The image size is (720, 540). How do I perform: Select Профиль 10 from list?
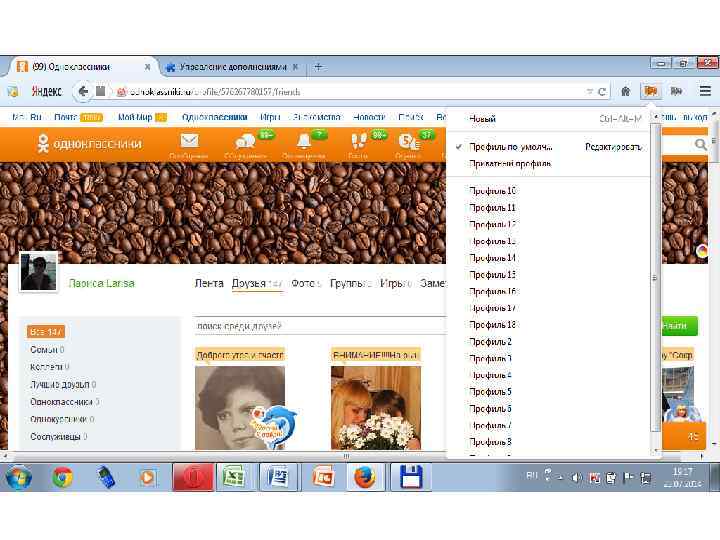pos(493,191)
